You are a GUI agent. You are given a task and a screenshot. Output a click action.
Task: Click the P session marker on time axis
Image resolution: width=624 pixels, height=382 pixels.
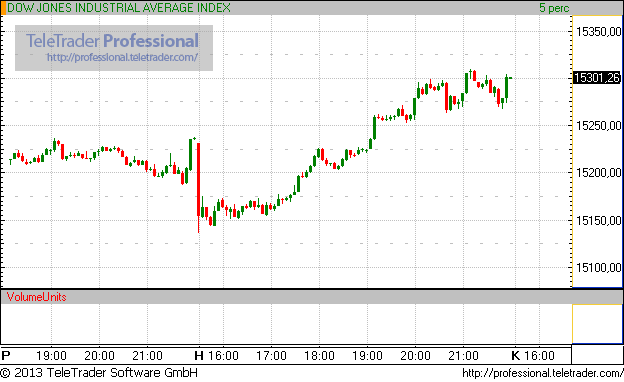(x=6, y=355)
